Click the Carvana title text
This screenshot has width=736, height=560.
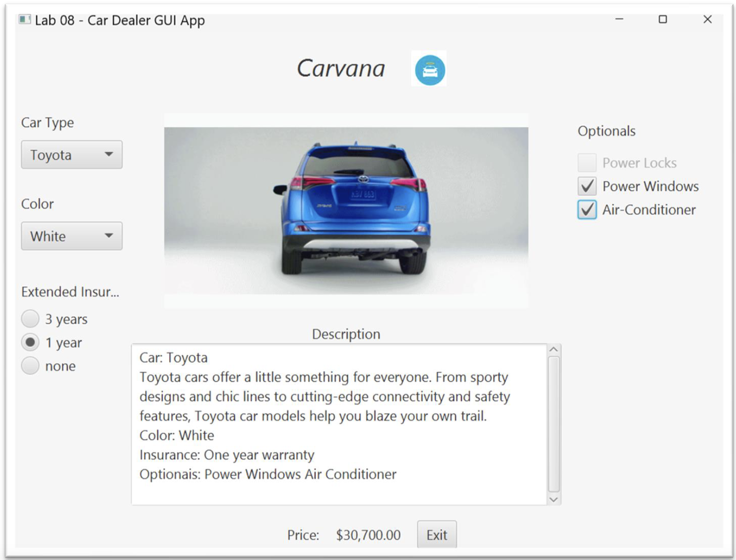point(341,69)
